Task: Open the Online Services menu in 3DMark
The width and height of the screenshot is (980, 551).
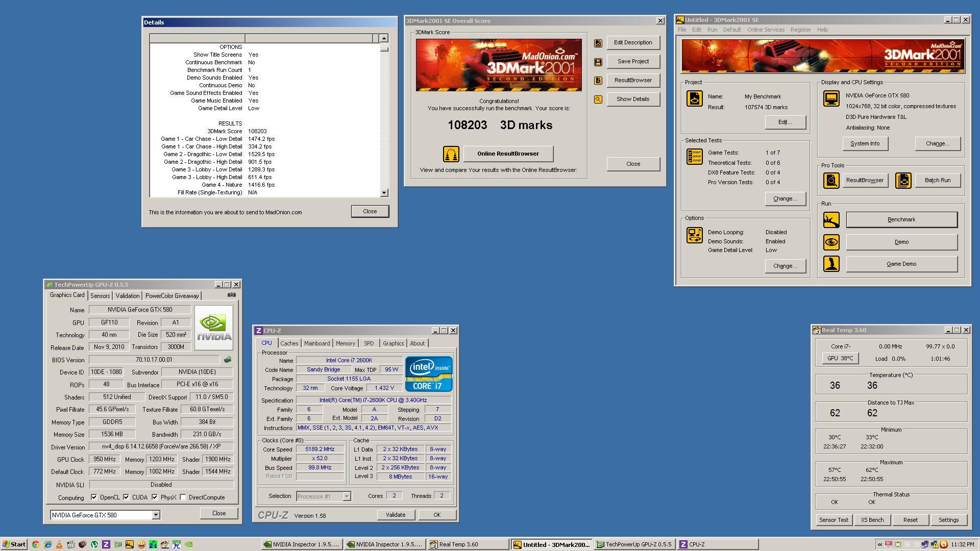Action: (766, 30)
